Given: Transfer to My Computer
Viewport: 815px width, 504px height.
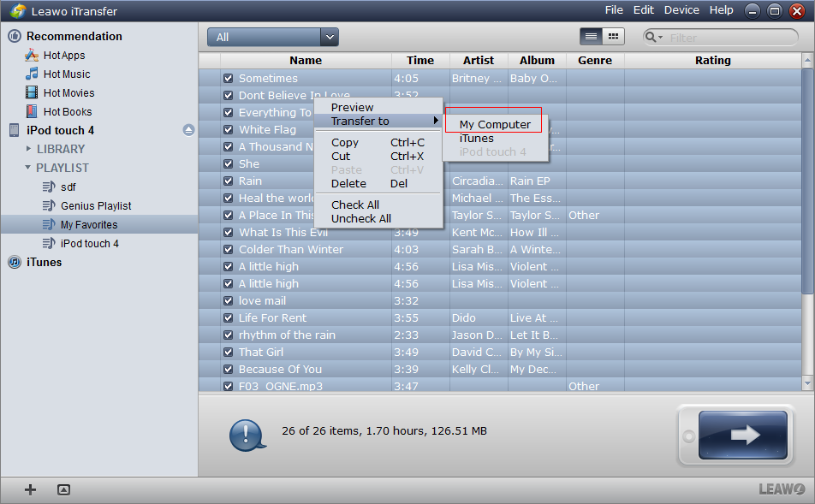Looking at the screenshot, I should click(x=495, y=124).
